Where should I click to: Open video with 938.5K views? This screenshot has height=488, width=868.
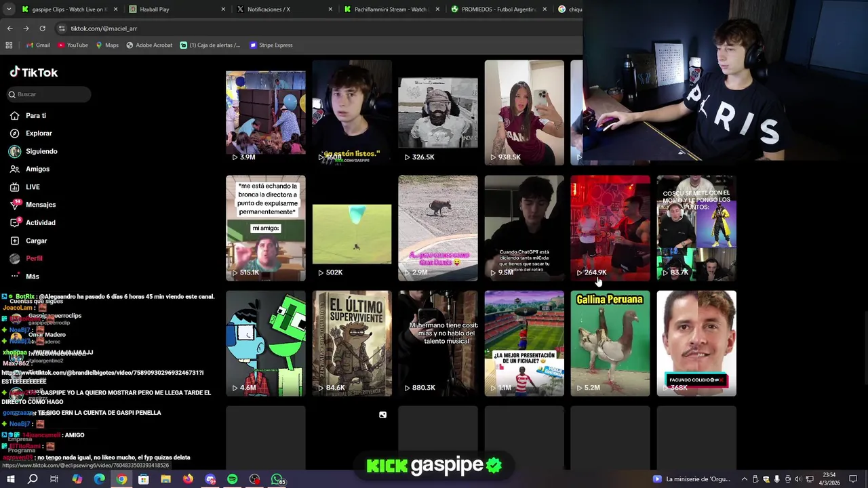pyautogui.click(x=524, y=113)
